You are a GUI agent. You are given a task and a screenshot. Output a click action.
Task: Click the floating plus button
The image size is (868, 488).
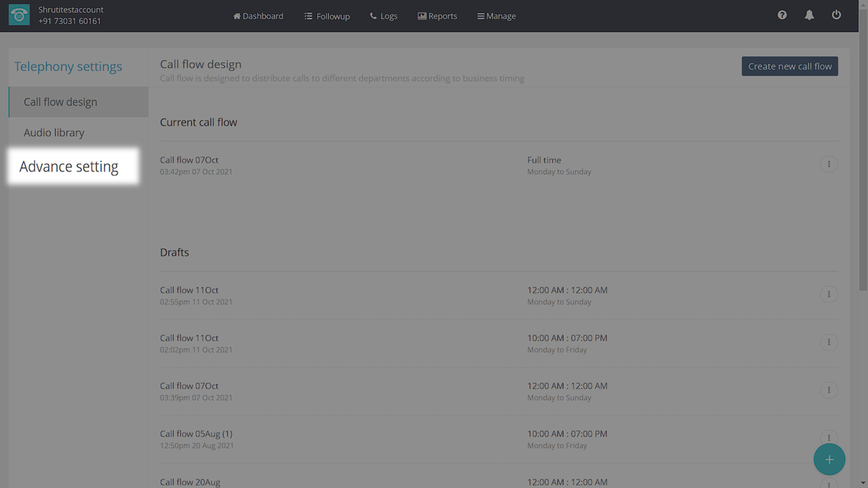click(x=829, y=460)
